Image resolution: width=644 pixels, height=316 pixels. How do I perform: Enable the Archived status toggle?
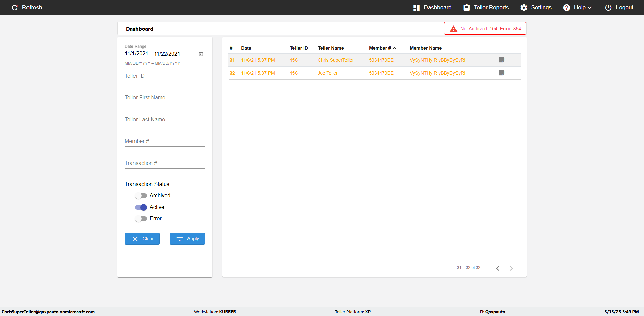[x=141, y=196]
